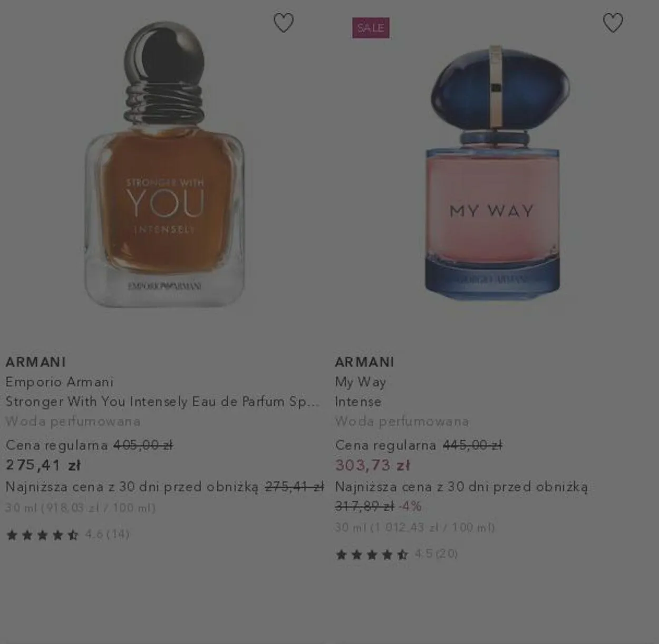The height and width of the screenshot is (644, 659).
Task: Click crossed-out 405,00 zł regular price
Action: (x=143, y=445)
